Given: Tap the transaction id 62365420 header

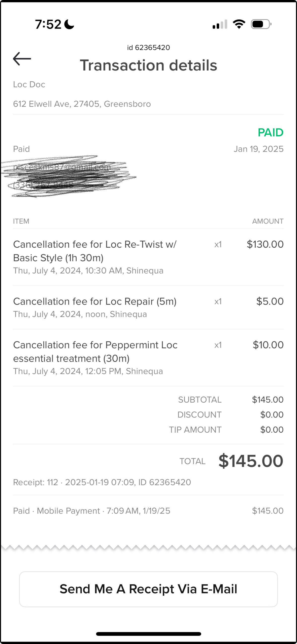Looking at the screenshot, I should click(x=148, y=48).
